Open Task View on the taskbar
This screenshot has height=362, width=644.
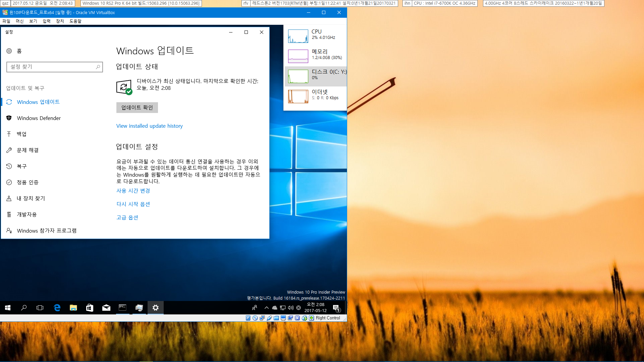point(40,308)
